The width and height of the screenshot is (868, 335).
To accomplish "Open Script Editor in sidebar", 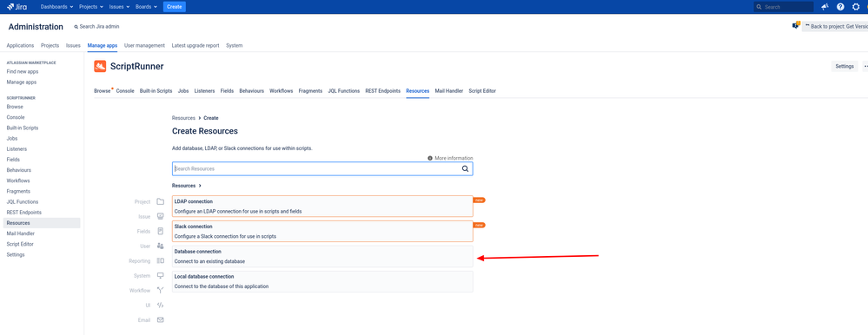I will click(x=20, y=244).
